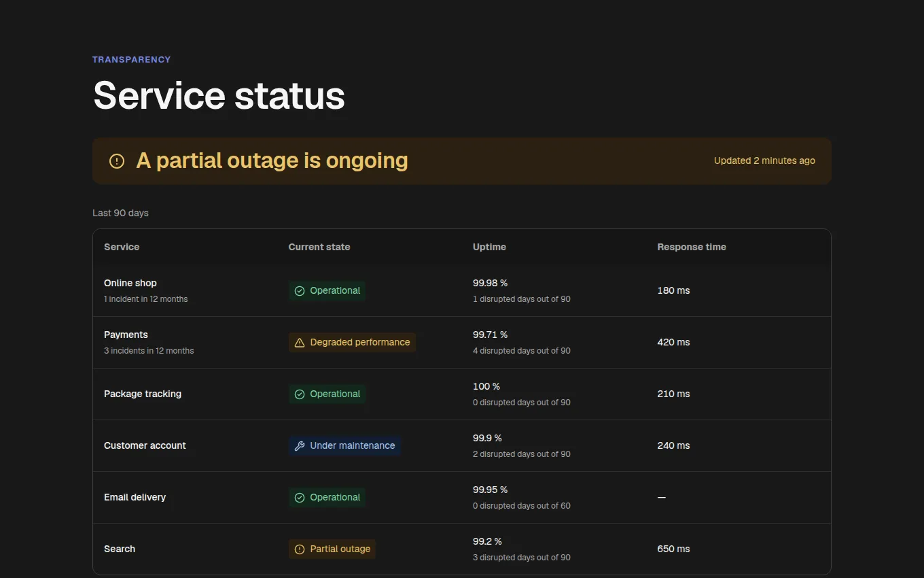Click the Partial outage badge for Search

coord(332,549)
